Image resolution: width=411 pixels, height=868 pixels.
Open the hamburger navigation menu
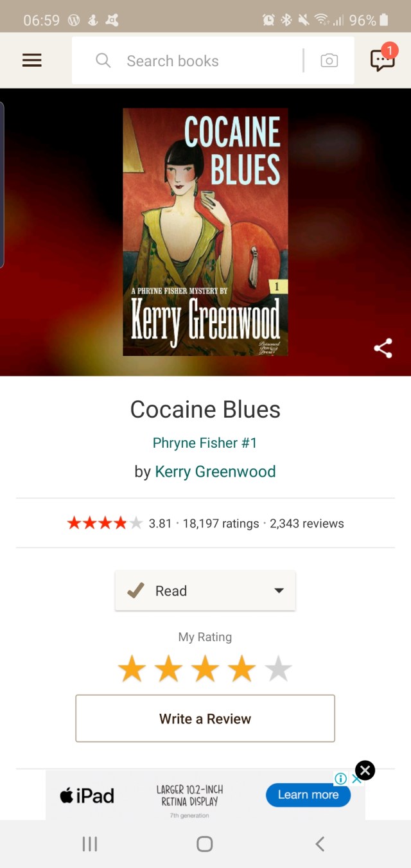(31, 60)
